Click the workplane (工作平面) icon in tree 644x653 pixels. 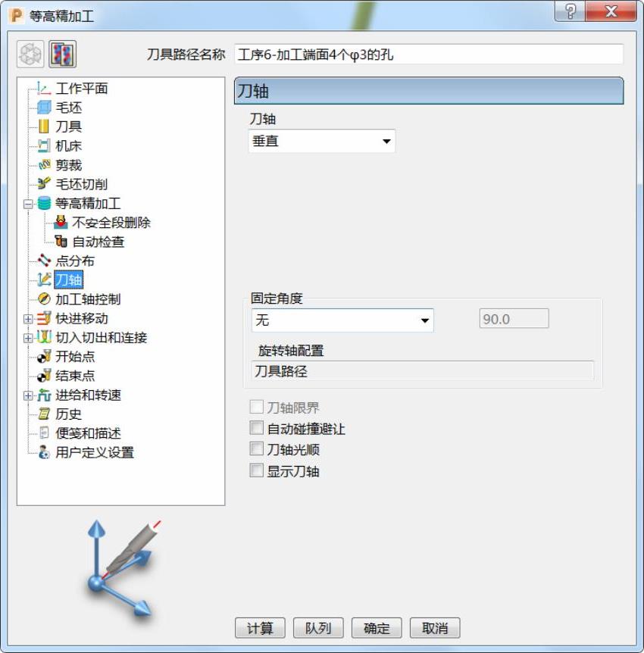[44, 88]
